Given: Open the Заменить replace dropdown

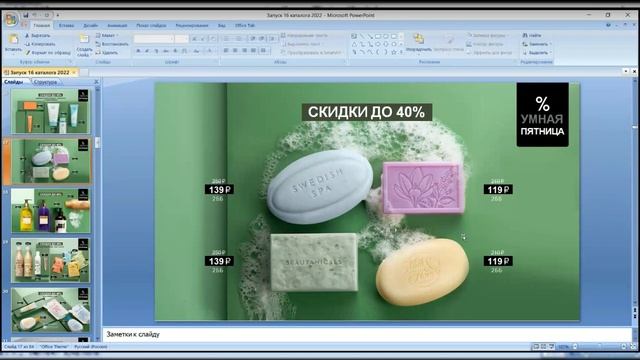Looking at the screenshot, I should (x=537, y=44).
